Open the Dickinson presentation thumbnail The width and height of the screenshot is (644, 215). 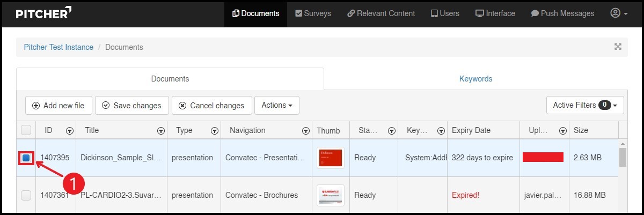(330, 158)
